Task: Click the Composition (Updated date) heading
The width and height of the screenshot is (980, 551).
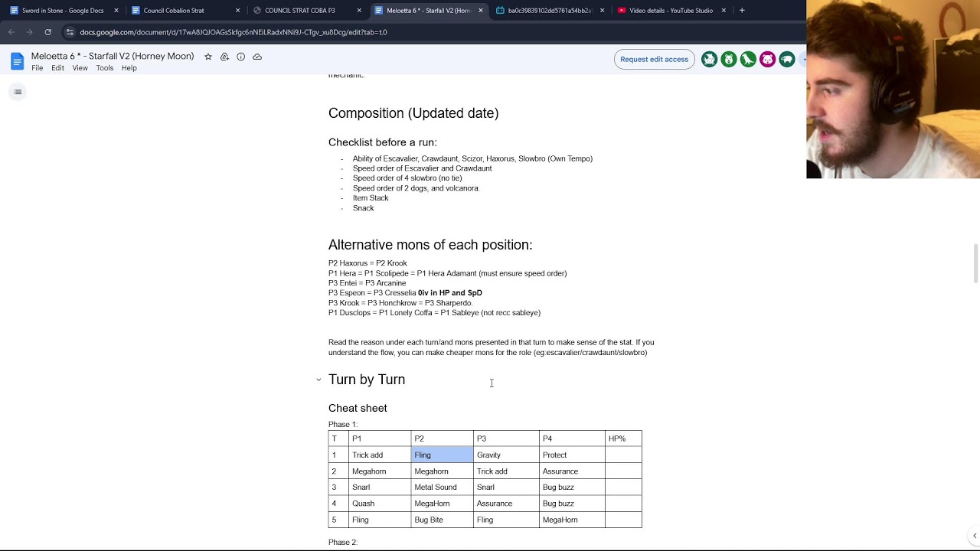Action: tap(413, 113)
